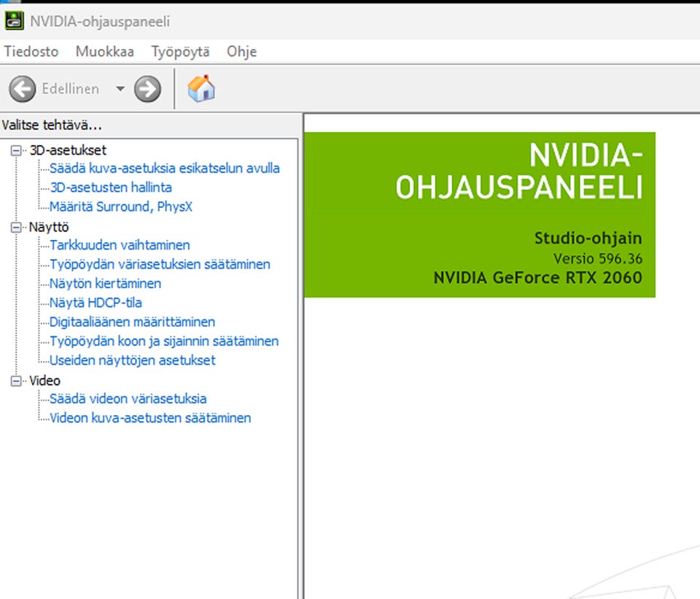Go back with the Edellinen arrow button
The height and width of the screenshot is (599, 700).
click(23, 89)
